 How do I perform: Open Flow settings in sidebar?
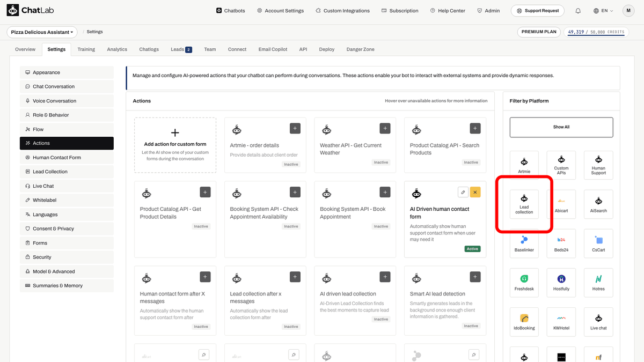coord(67,129)
